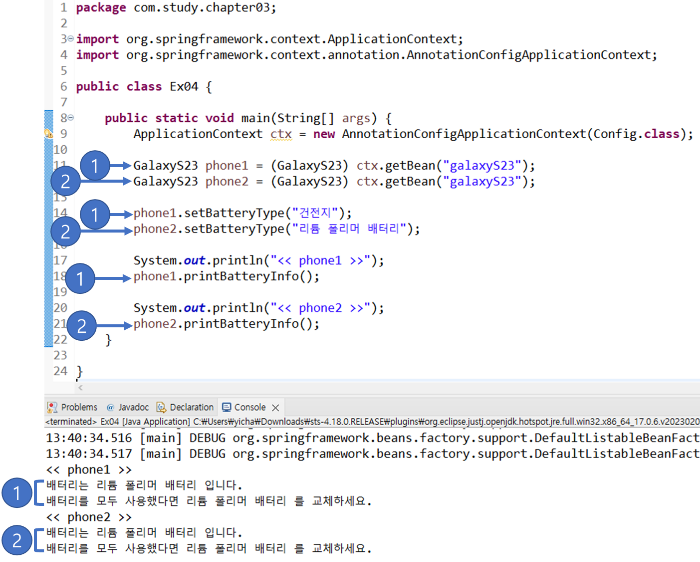Click Config.class in the constructor call

[636, 134]
